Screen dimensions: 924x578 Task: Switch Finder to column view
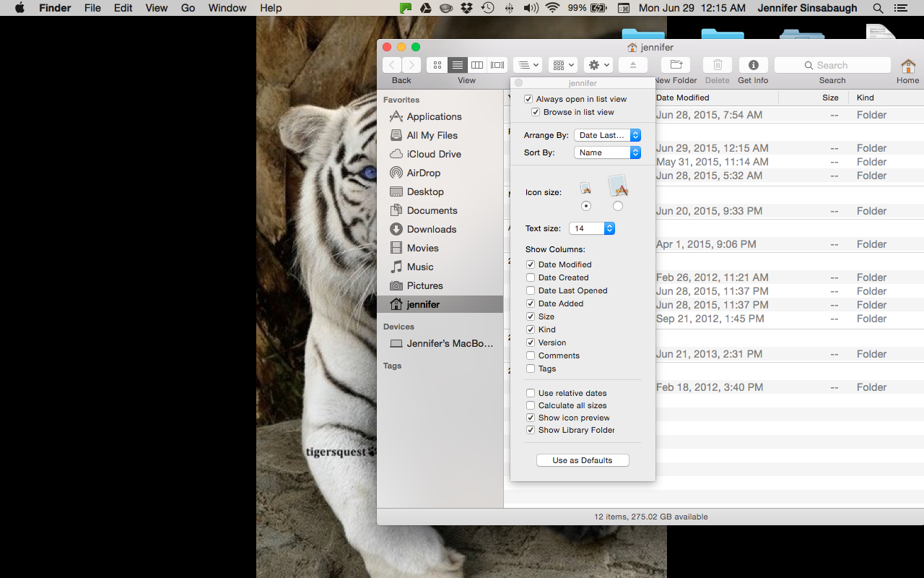tap(477, 65)
